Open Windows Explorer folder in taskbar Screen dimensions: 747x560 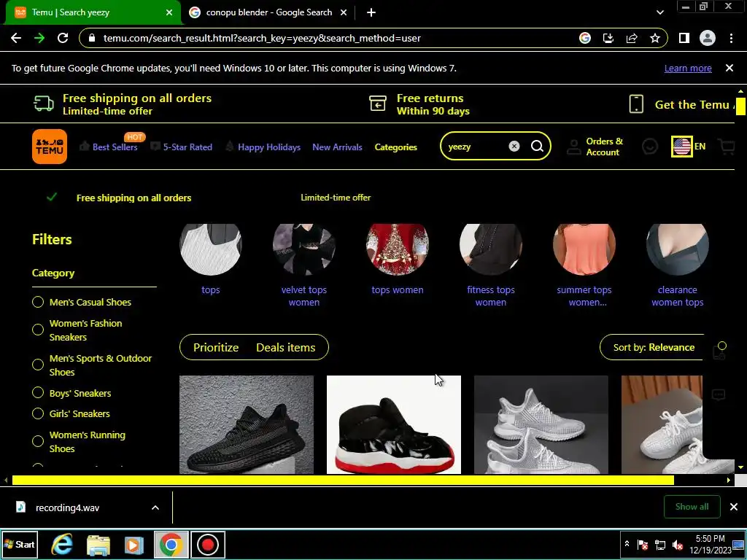point(98,545)
